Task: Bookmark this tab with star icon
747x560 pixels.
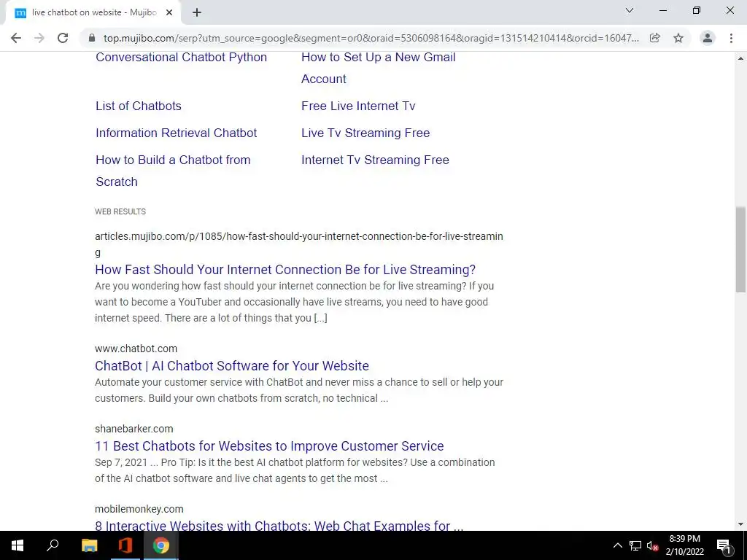Action: [678, 38]
